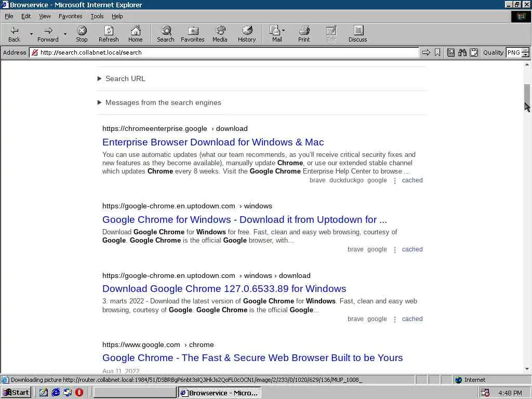Click the page scrollbar thumb

coord(527,93)
